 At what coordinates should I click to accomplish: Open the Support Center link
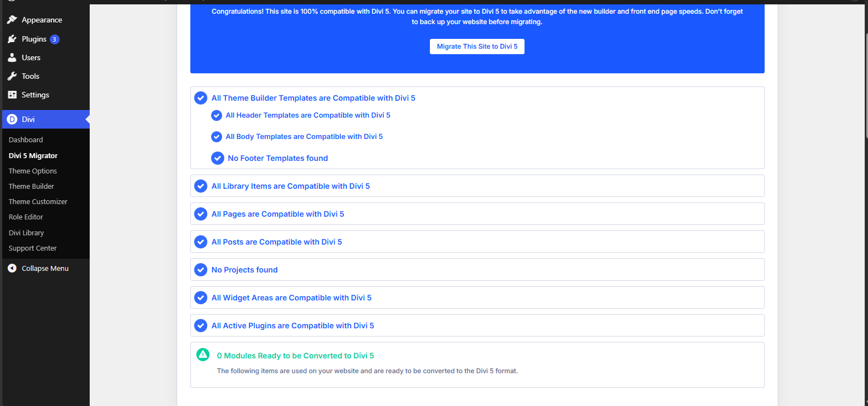coord(33,248)
